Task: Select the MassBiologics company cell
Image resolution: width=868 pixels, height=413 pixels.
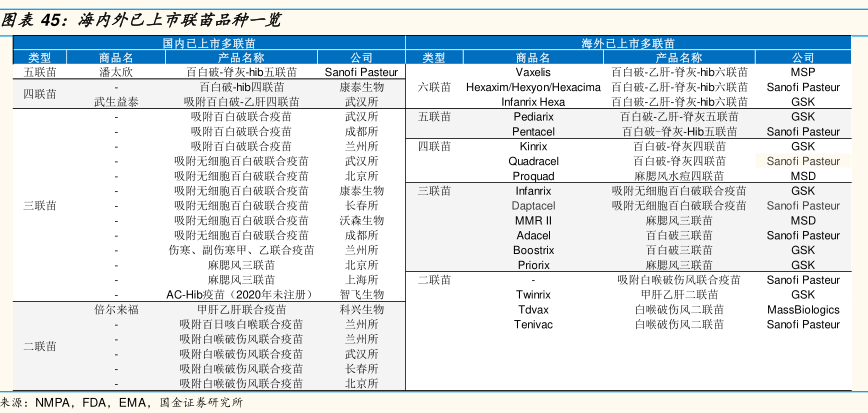Action: point(802,310)
